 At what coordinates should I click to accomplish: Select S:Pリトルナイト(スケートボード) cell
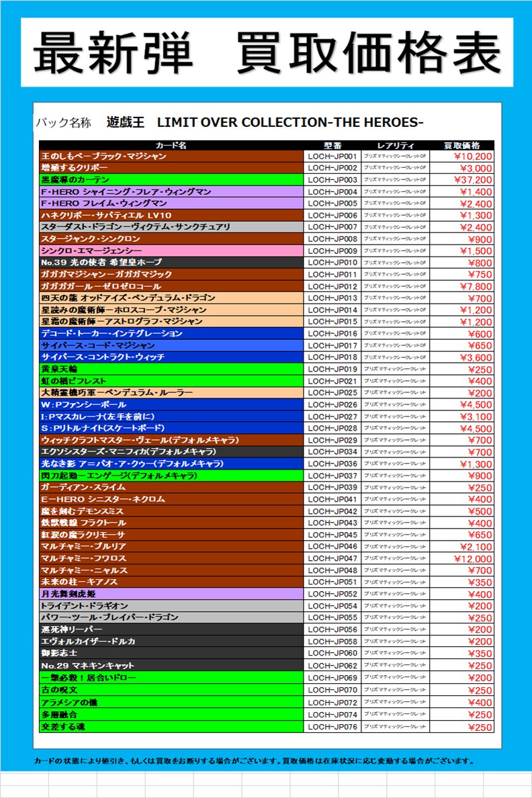click(x=171, y=428)
